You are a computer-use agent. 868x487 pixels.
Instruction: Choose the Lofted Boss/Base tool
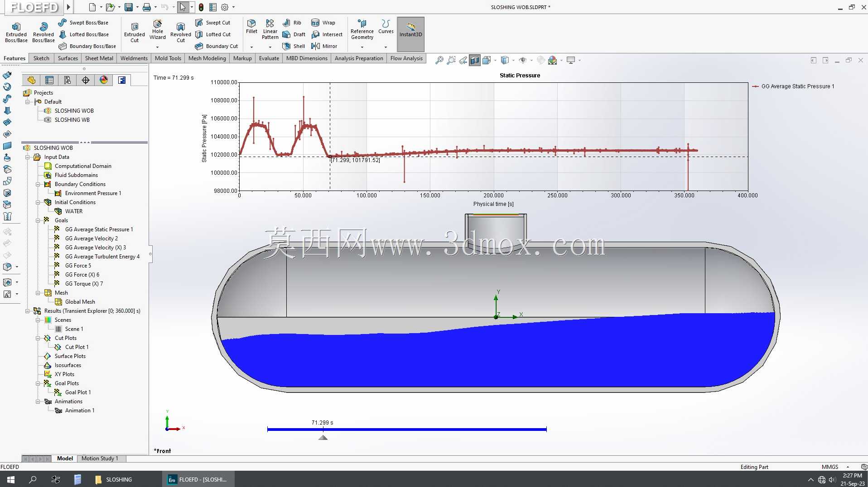click(83, 34)
